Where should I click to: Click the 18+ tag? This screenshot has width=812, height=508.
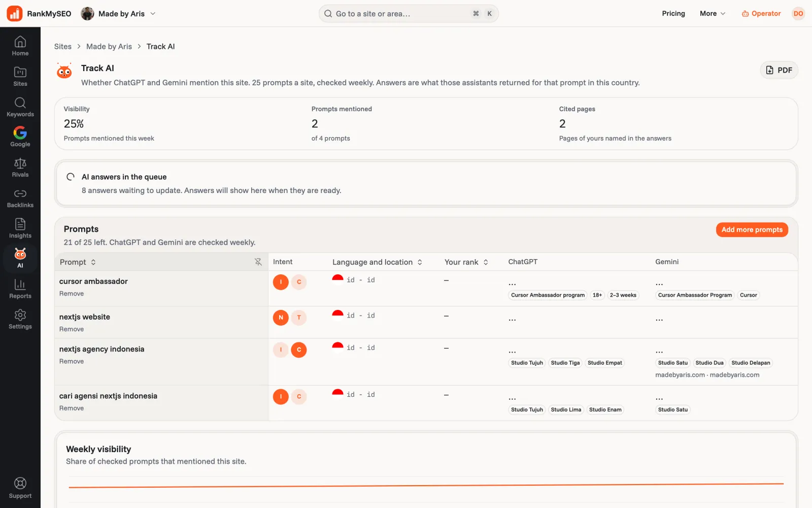[x=597, y=295]
